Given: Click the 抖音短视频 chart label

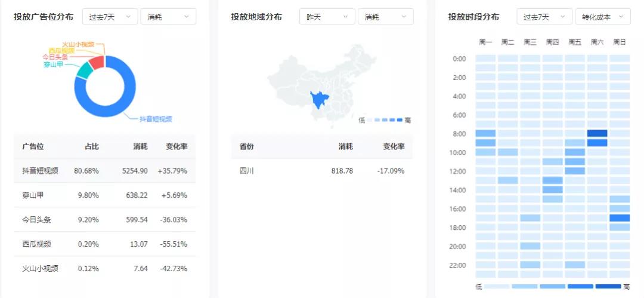Looking at the screenshot, I should click(x=156, y=119).
